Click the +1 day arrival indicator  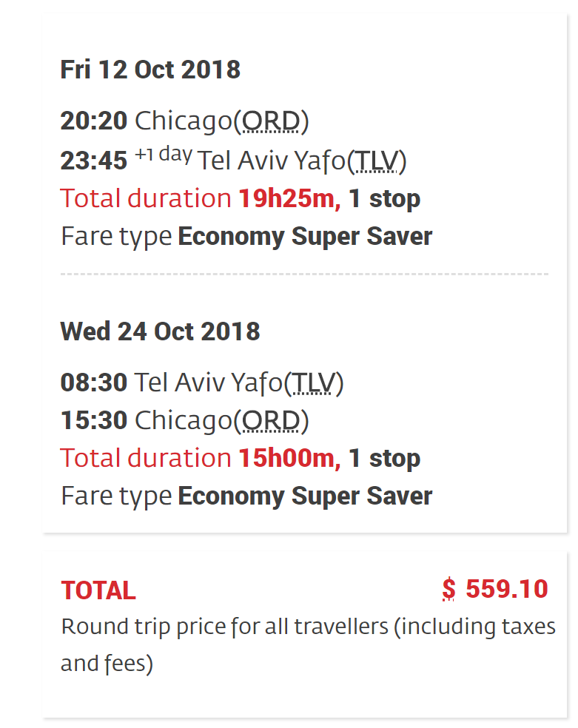[163, 155]
